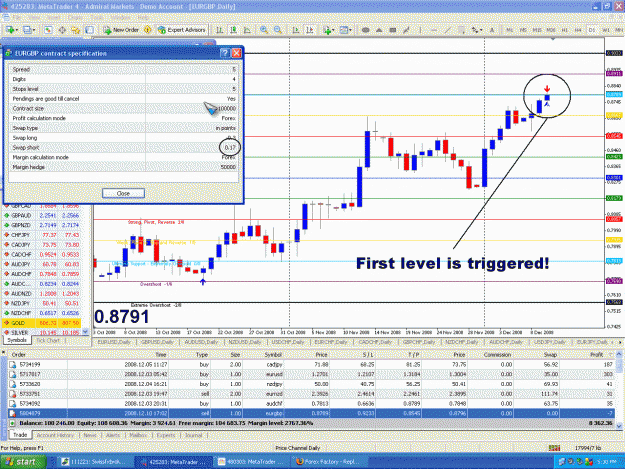Select order 5733791 eurnzd row
The width and height of the screenshot is (625, 469).
tap(311, 394)
